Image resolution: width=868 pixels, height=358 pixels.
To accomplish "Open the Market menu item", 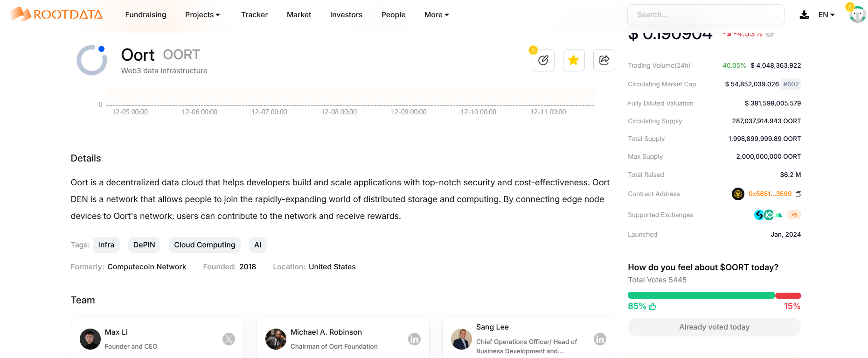I will (x=299, y=14).
